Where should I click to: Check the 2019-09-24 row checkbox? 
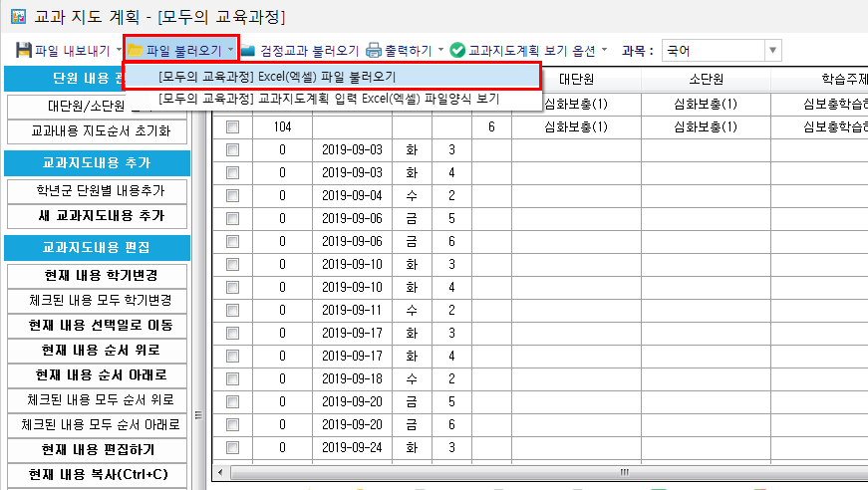click(232, 447)
